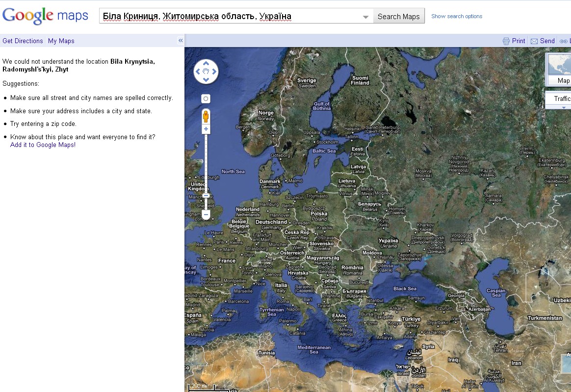This screenshot has width=571, height=392.
Task: Switch to Map view thumbnail
Action: pyautogui.click(x=559, y=70)
